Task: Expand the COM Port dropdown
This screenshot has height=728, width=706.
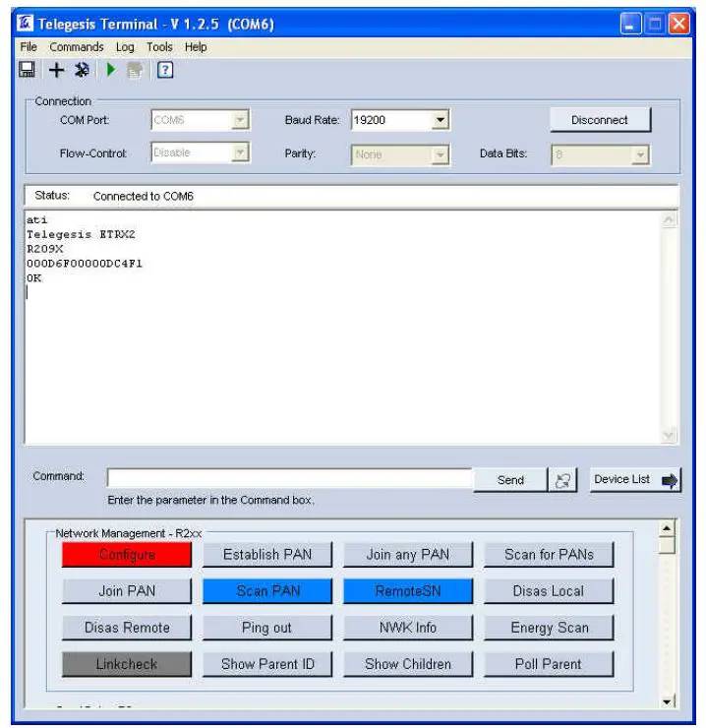Action: point(241,120)
